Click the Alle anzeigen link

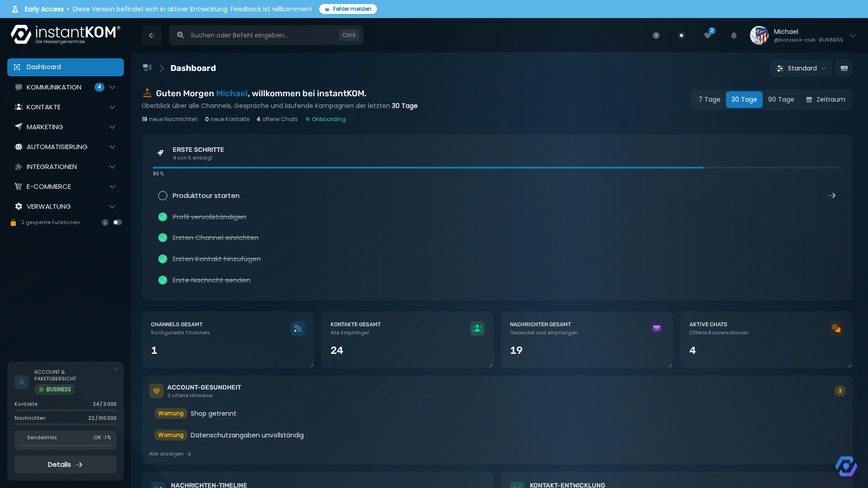[x=170, y=454]
